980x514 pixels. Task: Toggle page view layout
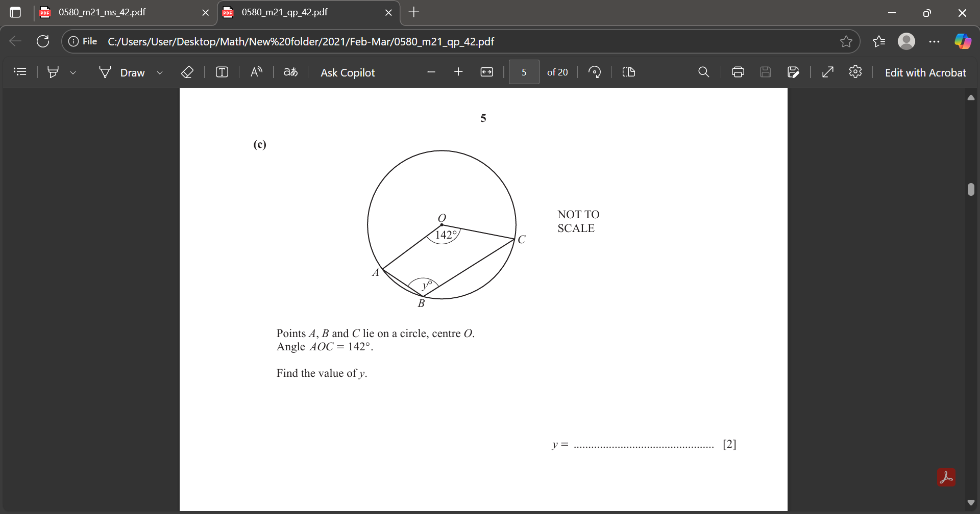pos(628,72)
